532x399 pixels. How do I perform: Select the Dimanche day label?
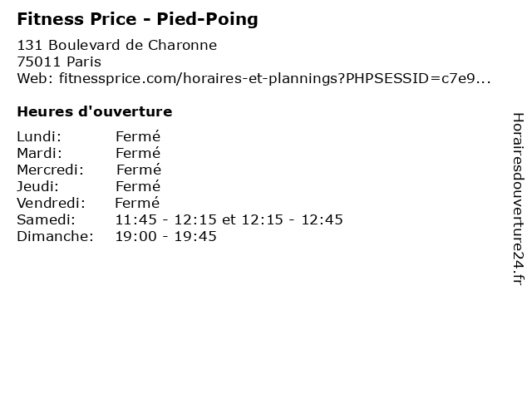tap(55, 236)
